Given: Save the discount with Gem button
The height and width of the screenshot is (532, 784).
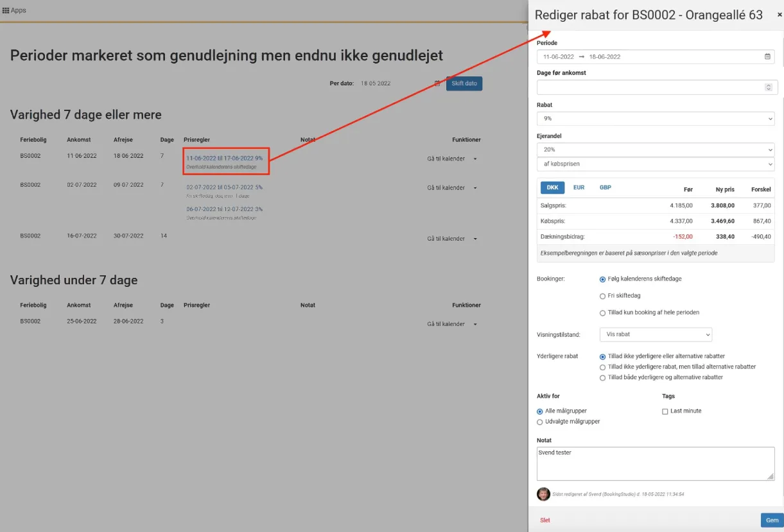Looking at the screenshot, I should 772,520.
